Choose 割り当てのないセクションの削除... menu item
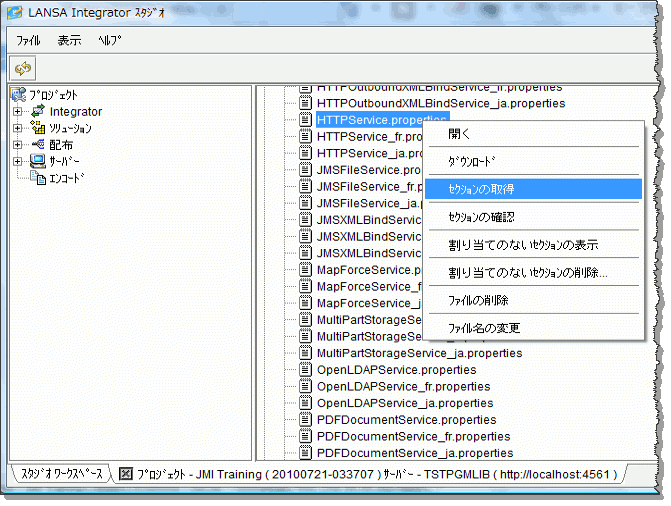Image resolution: width=671 pixels, height=506 pixels. coord(534,273)
